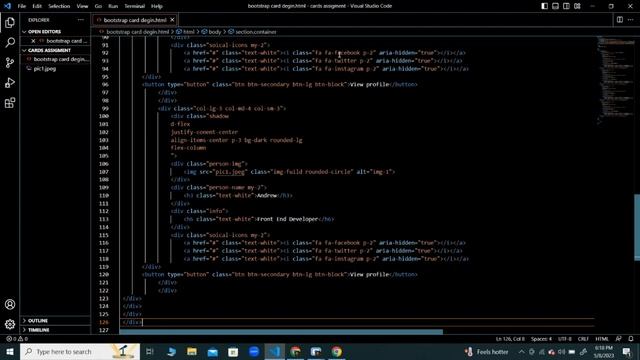Switch to Visual Studio Code taskbar icon
Screen dimensions: 640x360
click(x=275, y=351)
